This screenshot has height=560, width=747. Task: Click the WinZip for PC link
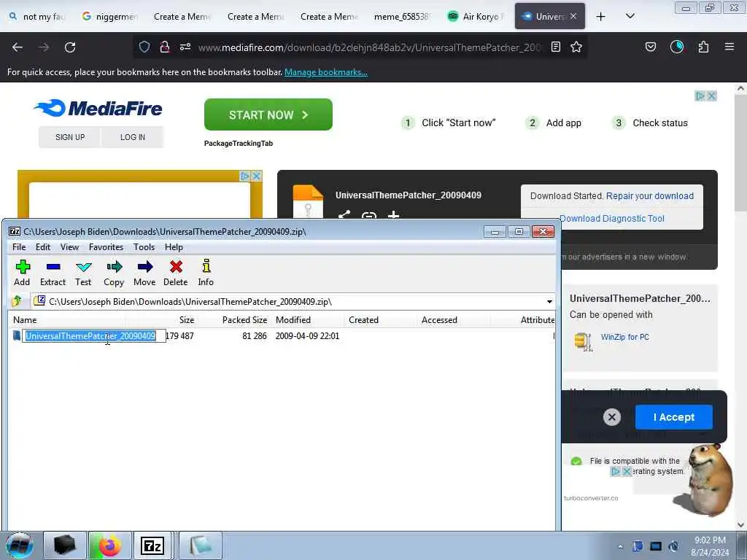[x=624, y=337]
